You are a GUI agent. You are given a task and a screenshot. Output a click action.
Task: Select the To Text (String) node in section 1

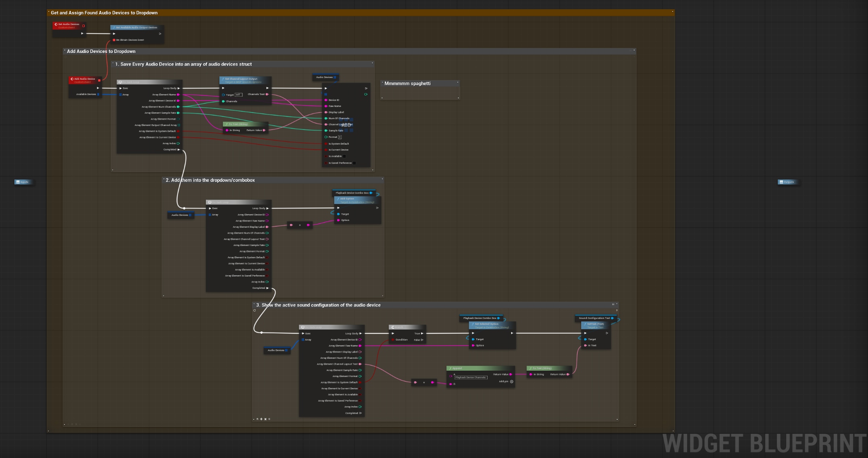245,127
